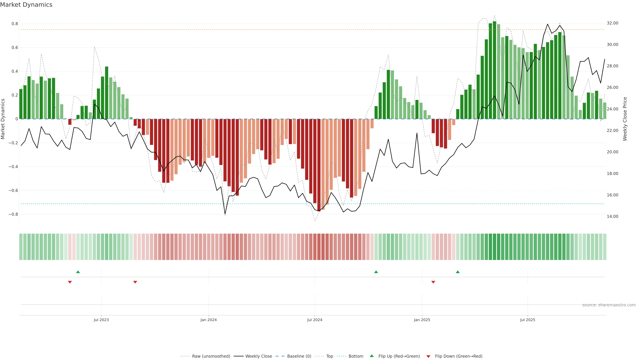Click the red flip-down marker after Jan 2025
The height and width of the screenshot is (362, 644).
click(x=433, y=282)
